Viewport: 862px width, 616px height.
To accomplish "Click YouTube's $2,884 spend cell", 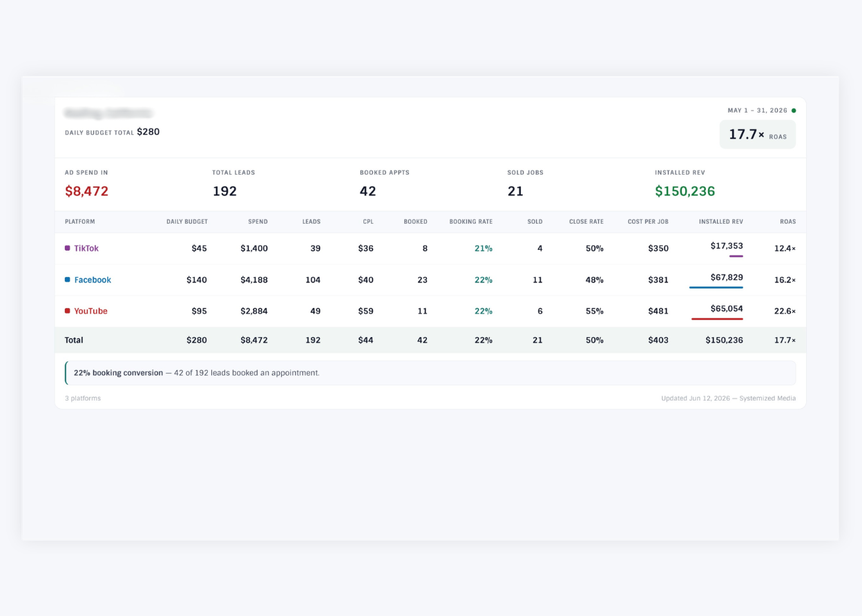I will pyautogui.click(x=254, y=311).
